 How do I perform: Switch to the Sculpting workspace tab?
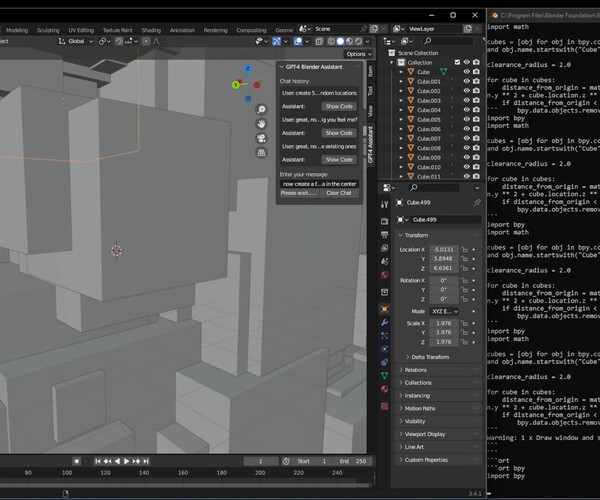[x=48, y=30]
